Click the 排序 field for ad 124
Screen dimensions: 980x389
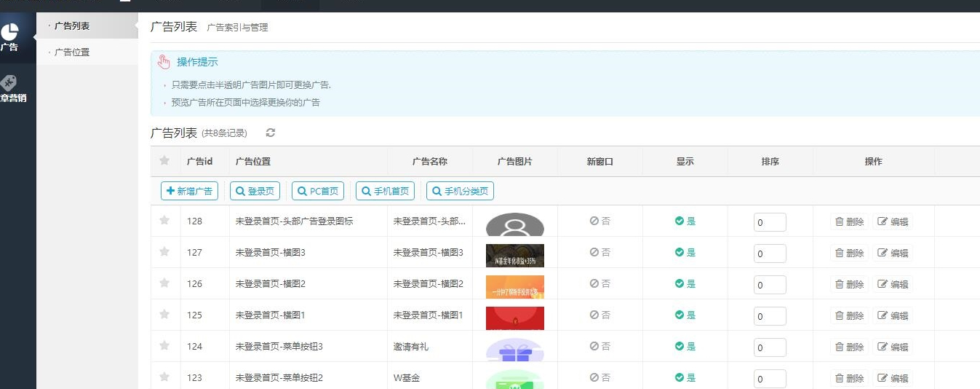pyautogui.click(x=770, y=347)
